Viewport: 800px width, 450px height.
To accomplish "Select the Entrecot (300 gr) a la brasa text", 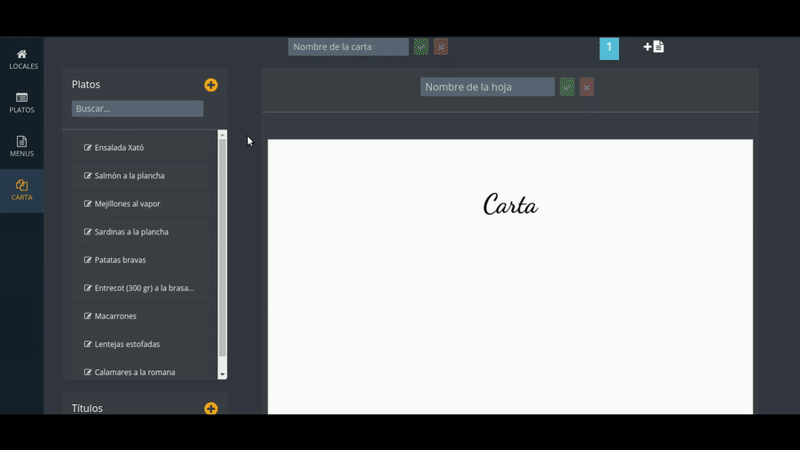I will 144,288.
